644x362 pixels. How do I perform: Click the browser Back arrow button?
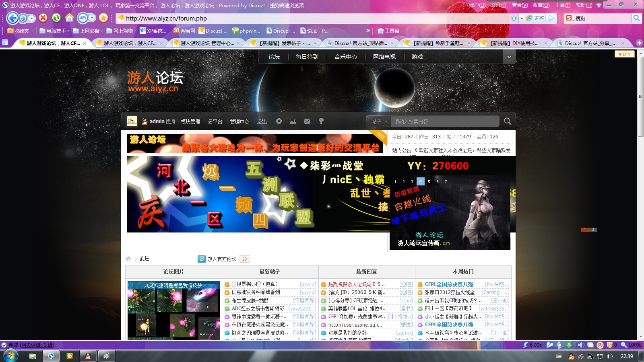(12, 18)
